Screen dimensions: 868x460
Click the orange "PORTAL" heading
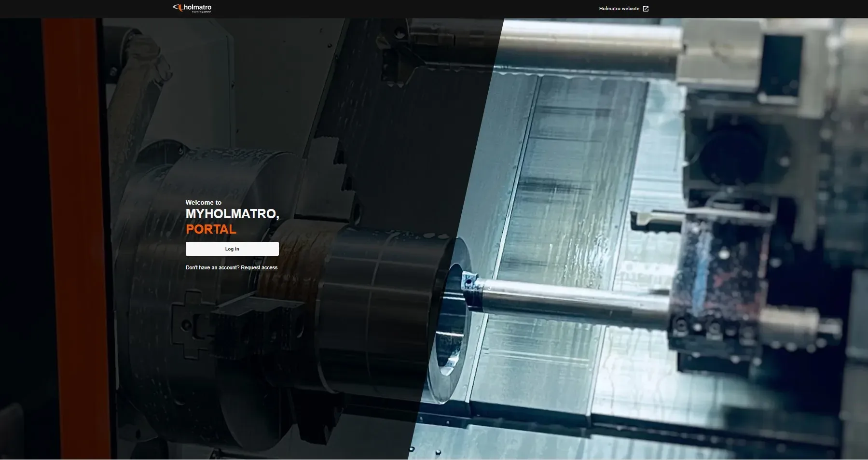click(x=211, y=229)
